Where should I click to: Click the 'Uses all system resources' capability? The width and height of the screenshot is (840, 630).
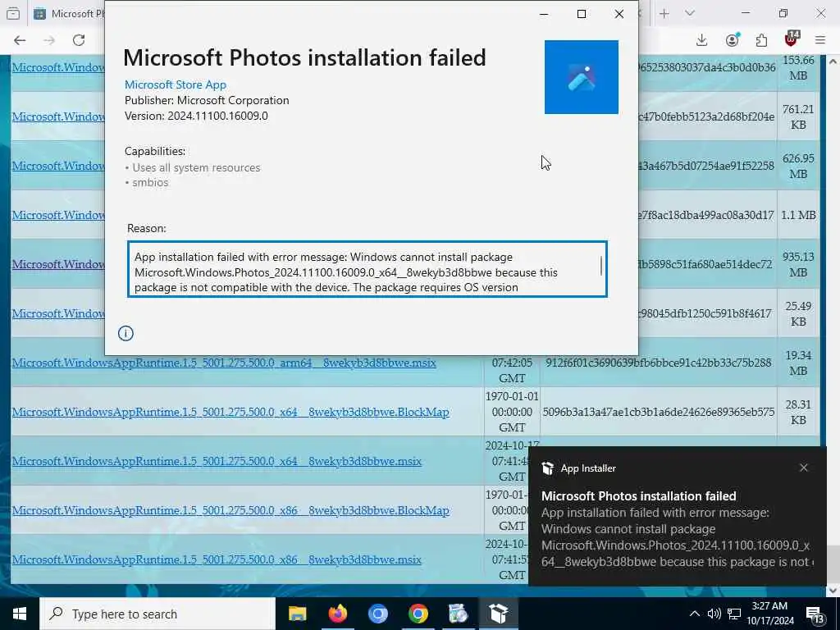[196, 167]
